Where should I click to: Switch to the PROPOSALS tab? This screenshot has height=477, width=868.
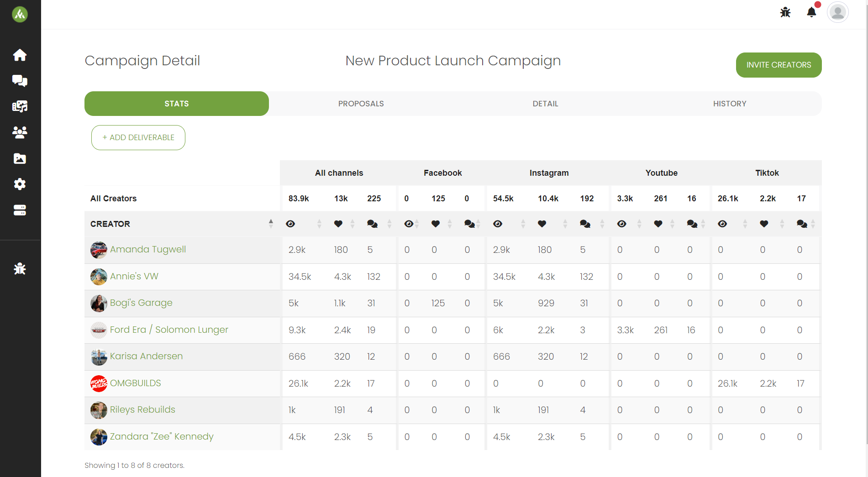tap(361, 104)
